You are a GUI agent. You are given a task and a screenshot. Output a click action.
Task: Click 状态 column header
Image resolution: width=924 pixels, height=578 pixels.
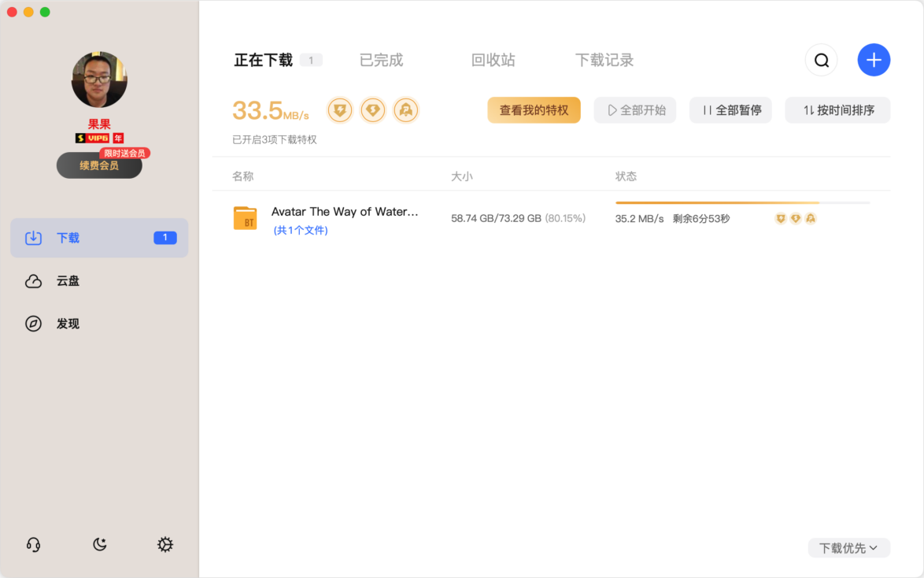pos(626,176)
